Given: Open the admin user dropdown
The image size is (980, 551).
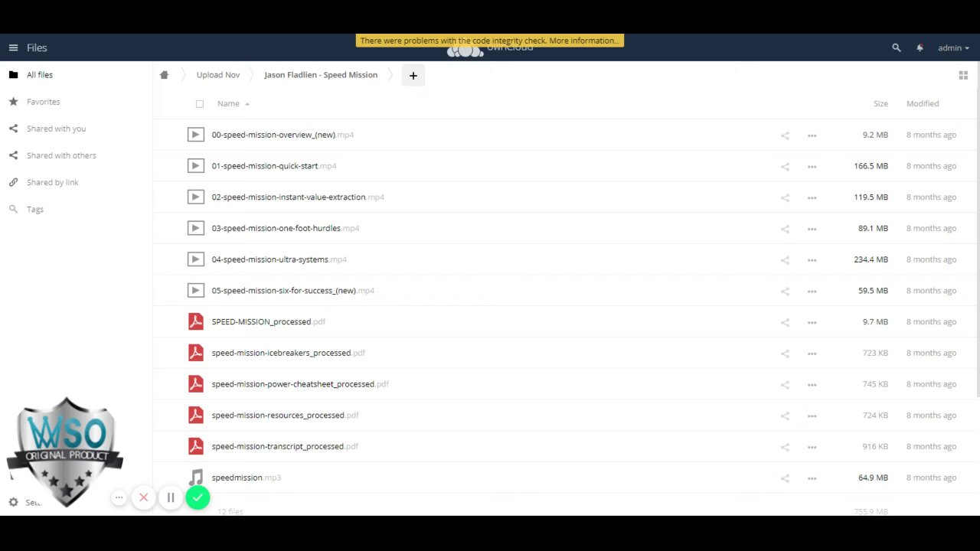Looking at the screenshot, I should [x=953, y=47].
